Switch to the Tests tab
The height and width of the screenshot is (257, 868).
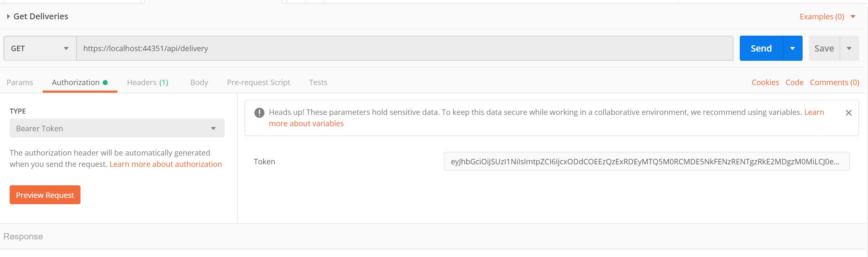point(318,82)
